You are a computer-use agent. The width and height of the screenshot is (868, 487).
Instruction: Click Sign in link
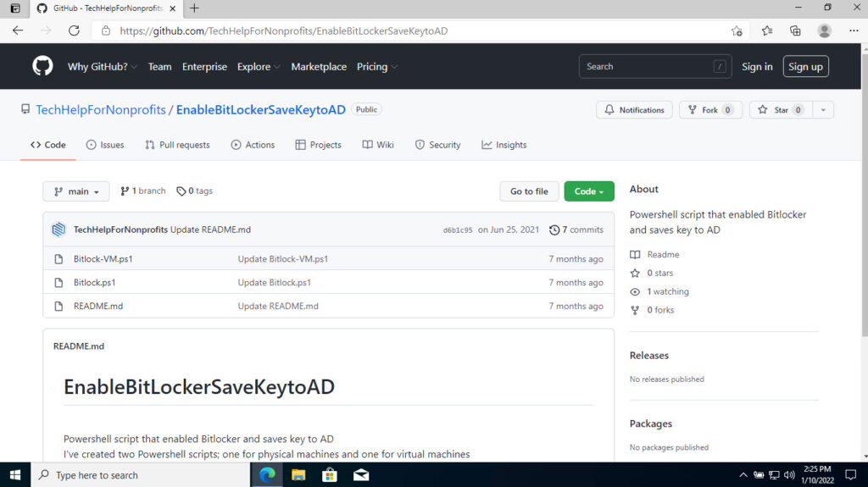coord(757,66)
